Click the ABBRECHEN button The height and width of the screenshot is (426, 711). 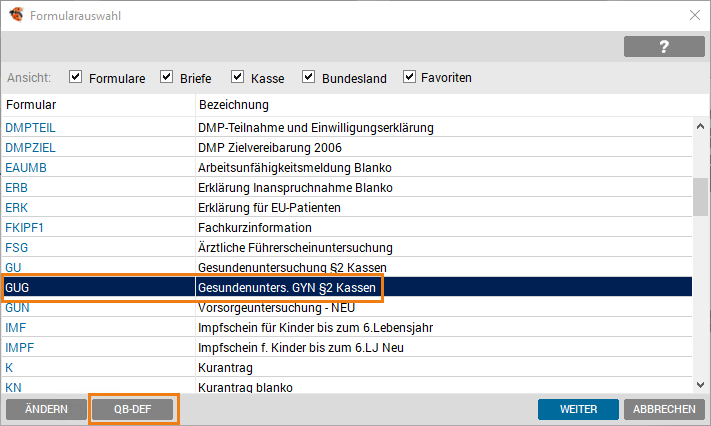click(x=664, y=409)
